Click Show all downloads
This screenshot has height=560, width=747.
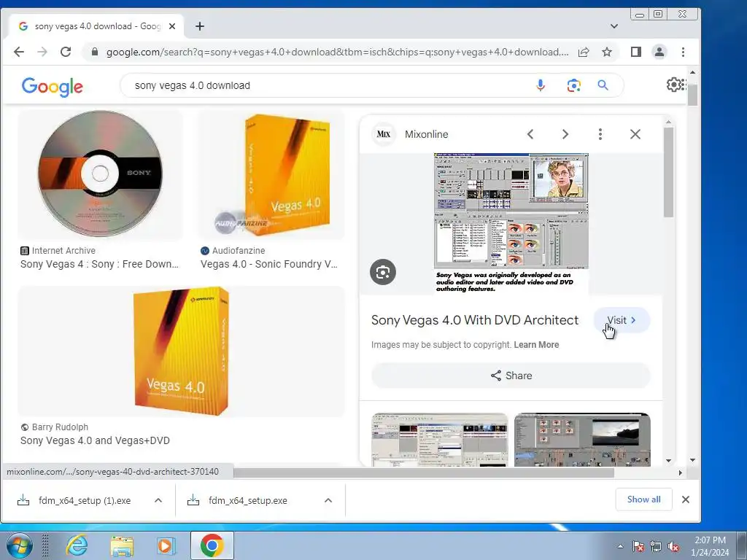(643, 499)
